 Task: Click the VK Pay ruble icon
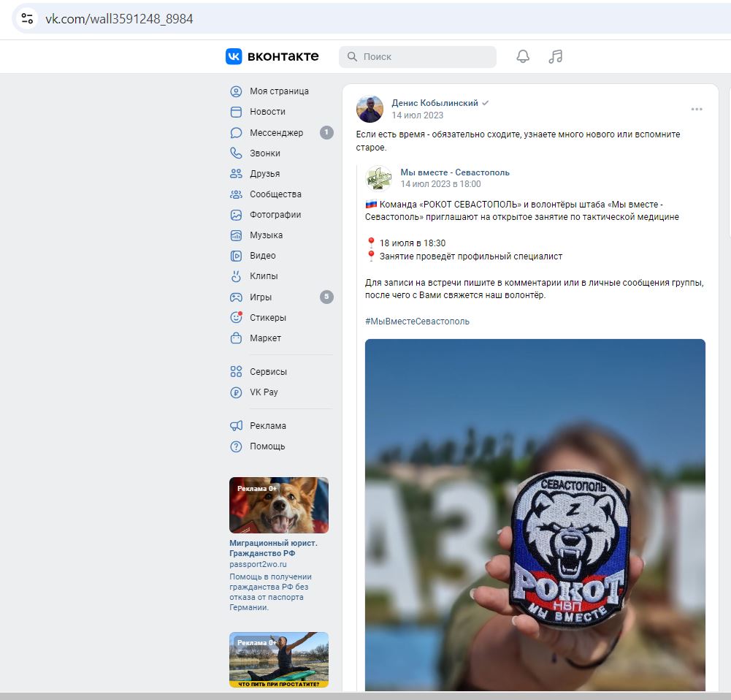pyautogui.click(x=237, y=392)
